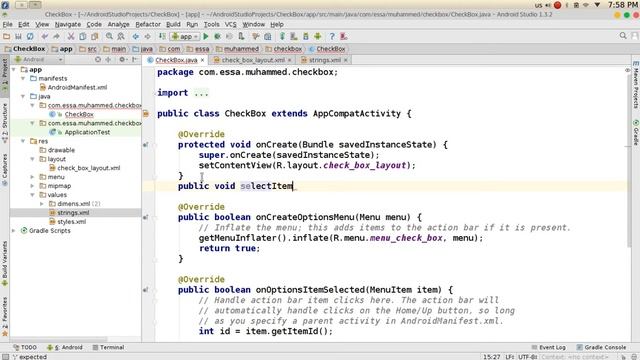Click the Redo toolbar icon
This screenshot has height=360, width=640.
[56, 36]
